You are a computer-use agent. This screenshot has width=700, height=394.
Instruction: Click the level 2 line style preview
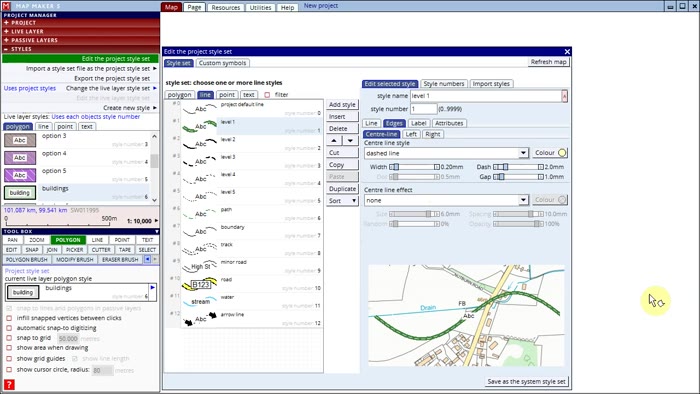click(200, 144)
